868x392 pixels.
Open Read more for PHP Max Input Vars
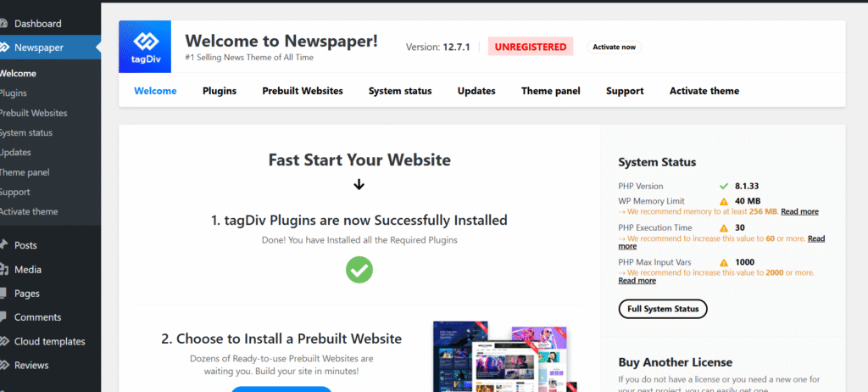point(637,281)
